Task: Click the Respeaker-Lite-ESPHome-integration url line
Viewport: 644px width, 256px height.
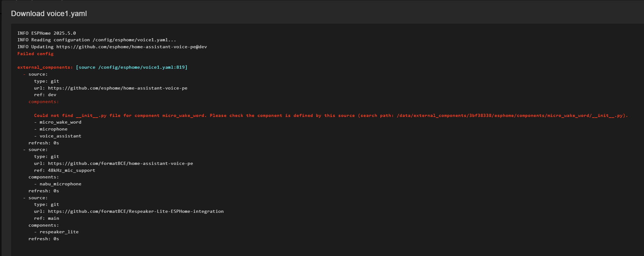Action: click(x=129, y=212)
